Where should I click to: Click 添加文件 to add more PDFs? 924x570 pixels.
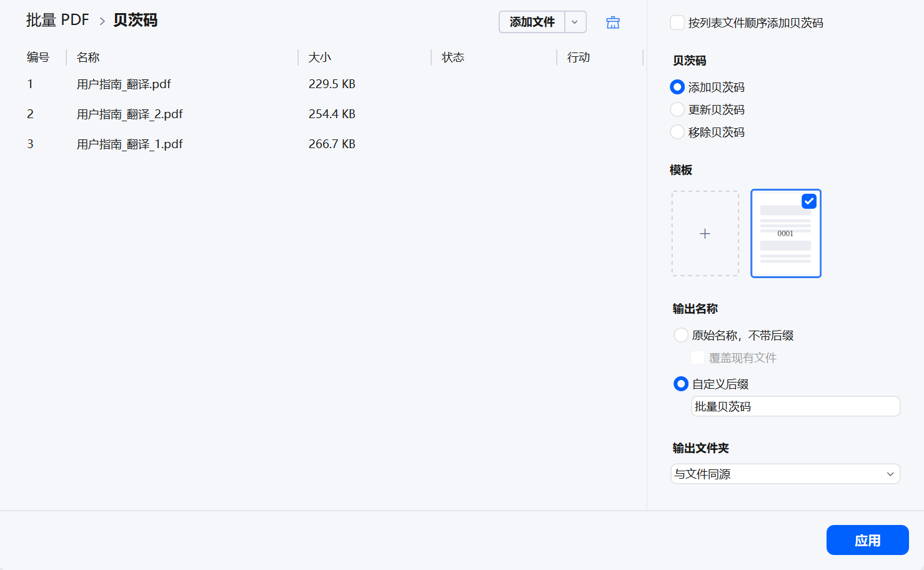click(530, 22)
